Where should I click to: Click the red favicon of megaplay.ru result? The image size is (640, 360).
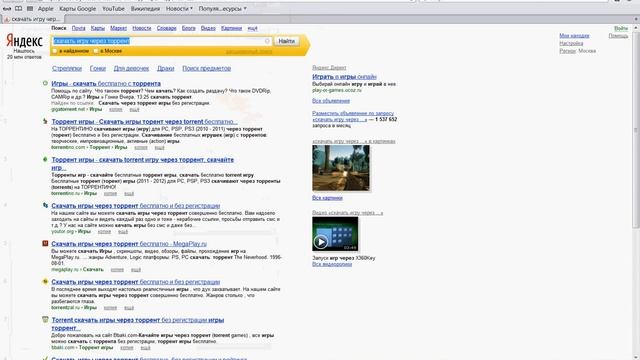45,244
